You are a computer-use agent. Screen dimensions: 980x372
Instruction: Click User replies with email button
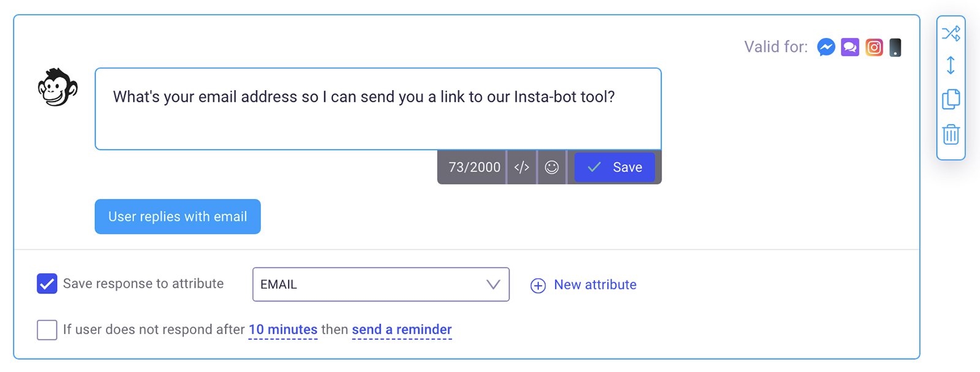click(178, 216)
